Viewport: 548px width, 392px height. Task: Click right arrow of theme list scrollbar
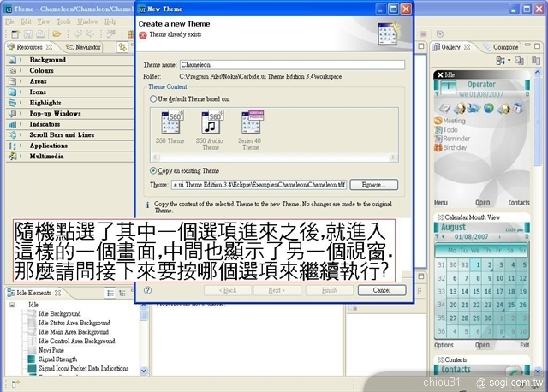393,157
